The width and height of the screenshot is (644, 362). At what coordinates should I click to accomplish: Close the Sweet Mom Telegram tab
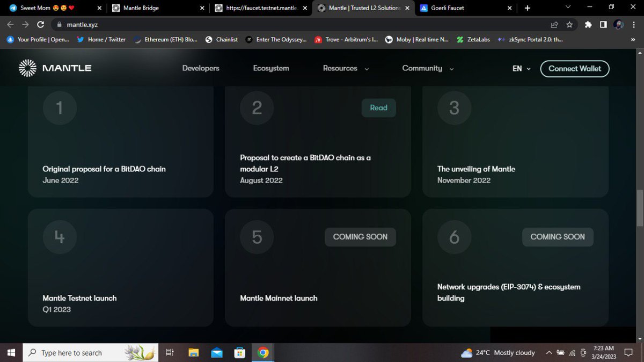[x=99, y=8]
